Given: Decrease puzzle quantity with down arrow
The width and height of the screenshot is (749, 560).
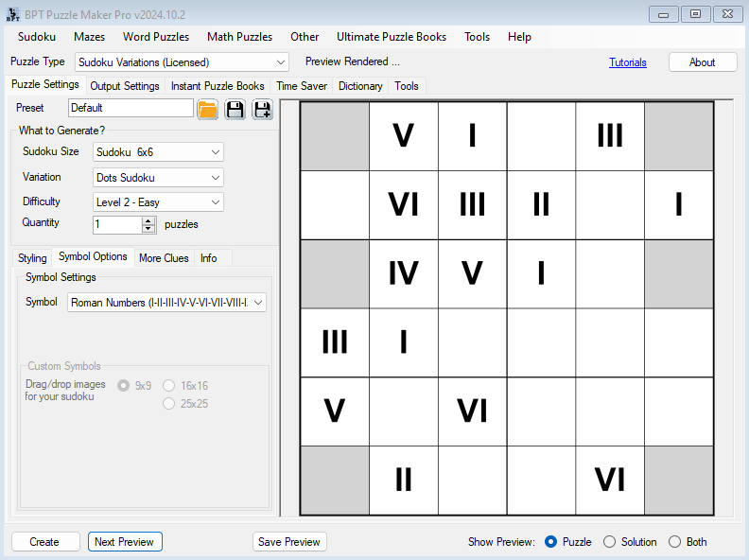Looking at the screenshot, I should (x=148, y=229).
